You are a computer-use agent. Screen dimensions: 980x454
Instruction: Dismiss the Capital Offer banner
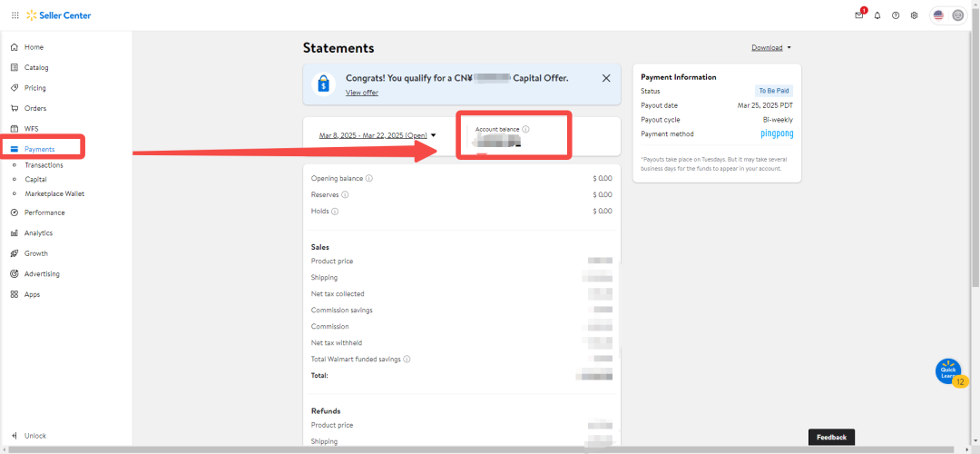(x=606, y=78)
